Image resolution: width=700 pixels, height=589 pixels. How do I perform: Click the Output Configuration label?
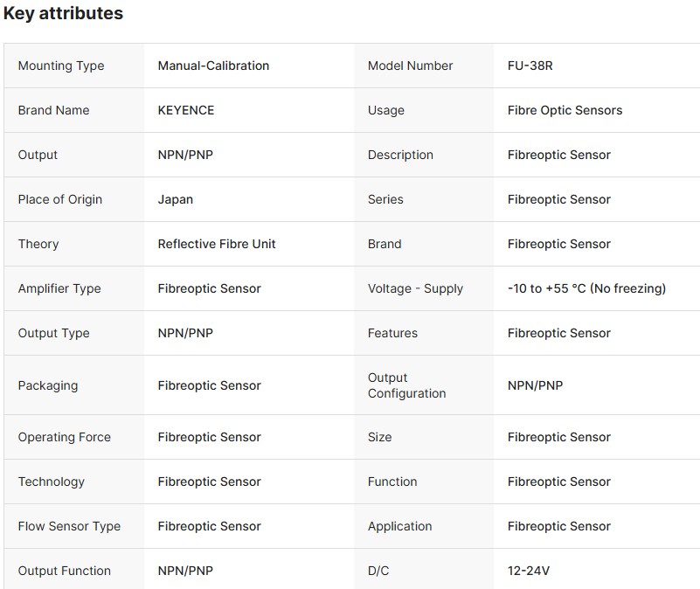tap(407, 385)
